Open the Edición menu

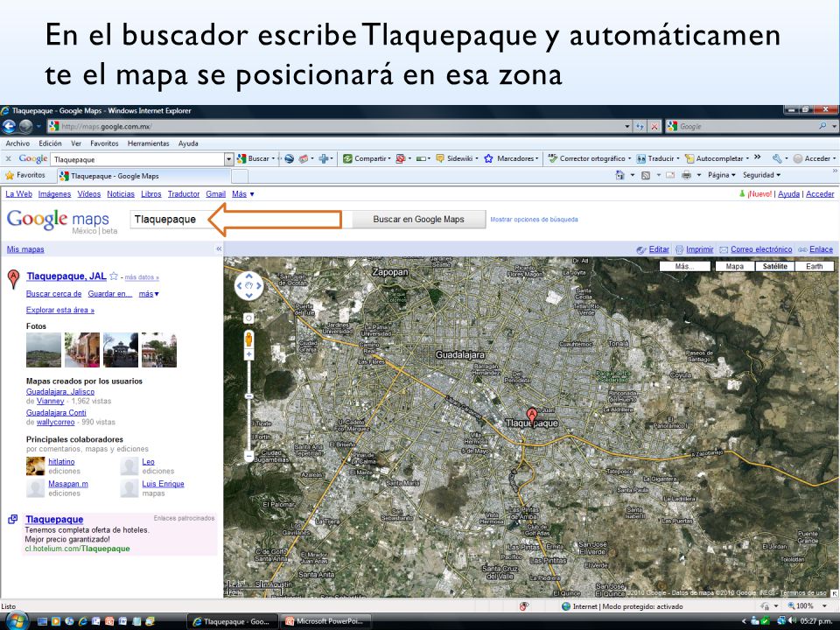click(x=50, y=143)
